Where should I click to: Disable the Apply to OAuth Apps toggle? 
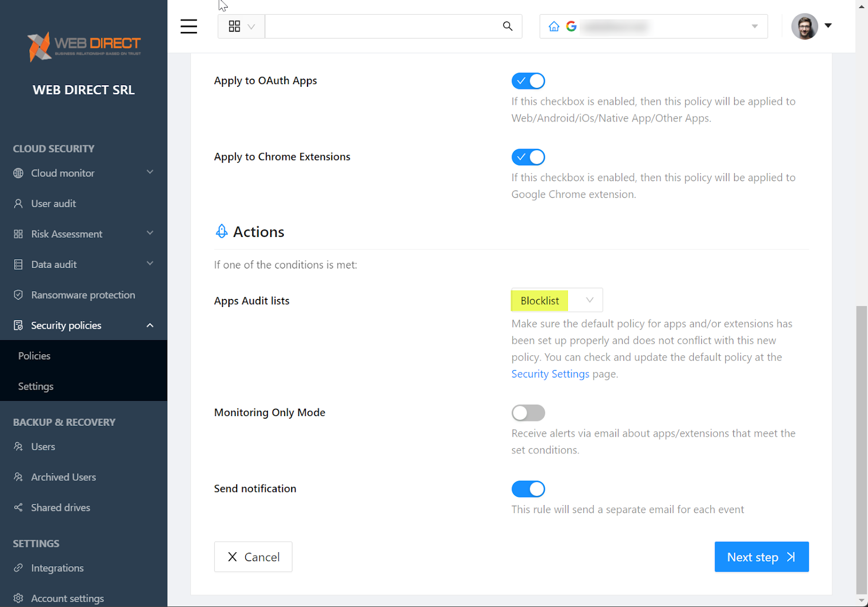pos(528,81)
